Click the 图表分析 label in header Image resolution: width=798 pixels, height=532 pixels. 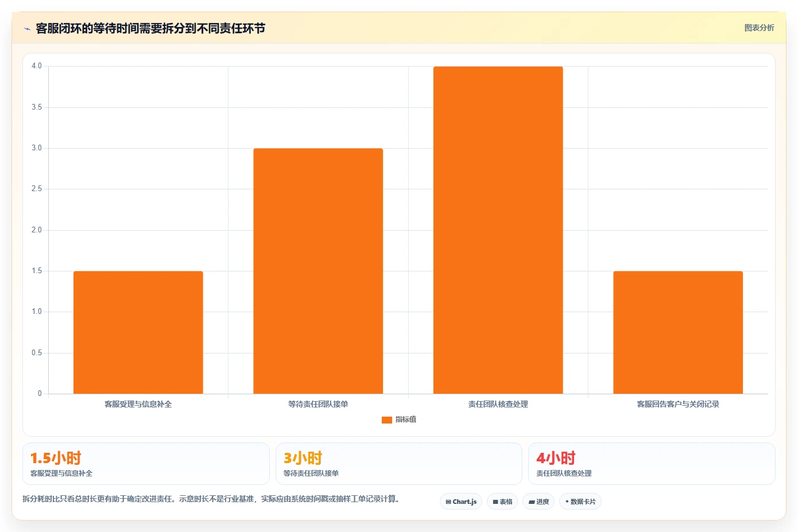click(x=759, y=28)
